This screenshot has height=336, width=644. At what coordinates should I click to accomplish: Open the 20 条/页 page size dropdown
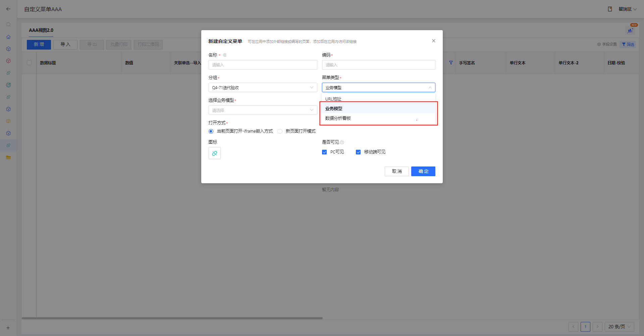620,327
